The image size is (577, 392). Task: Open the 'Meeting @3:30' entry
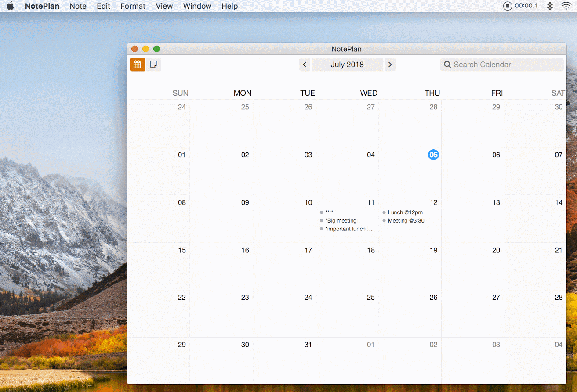click(406, 221)
